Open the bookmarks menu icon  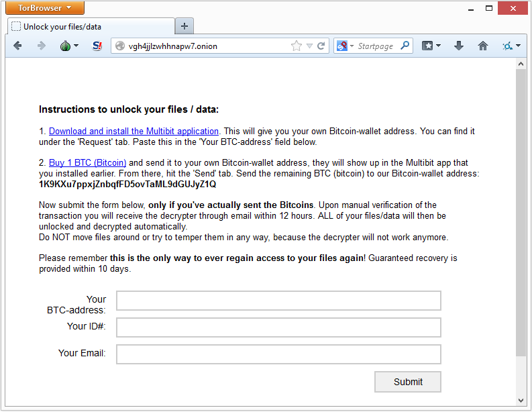pyautogui.click(x=427, y=46)
